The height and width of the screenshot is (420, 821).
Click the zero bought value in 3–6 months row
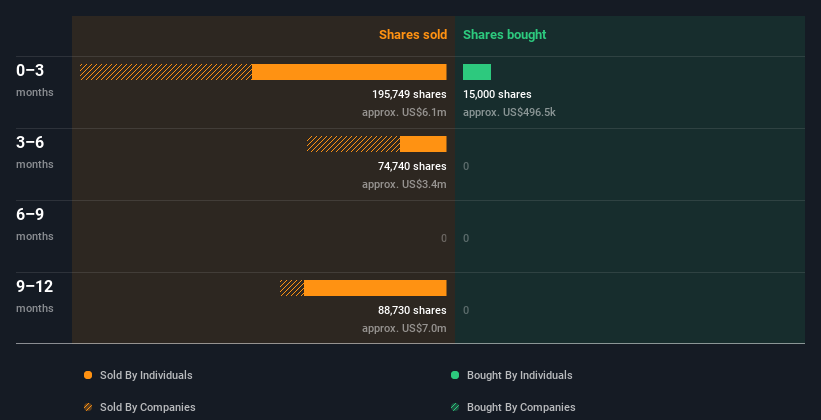click(466, 166)
